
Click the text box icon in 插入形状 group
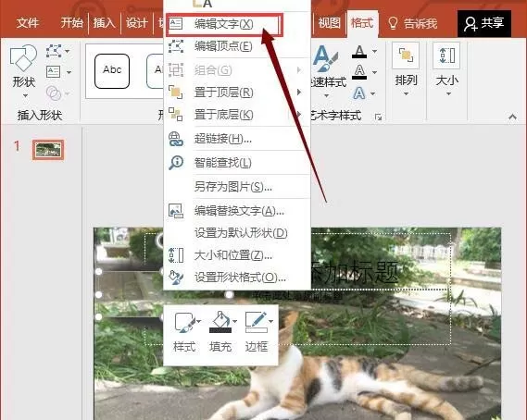pos(54,72)
